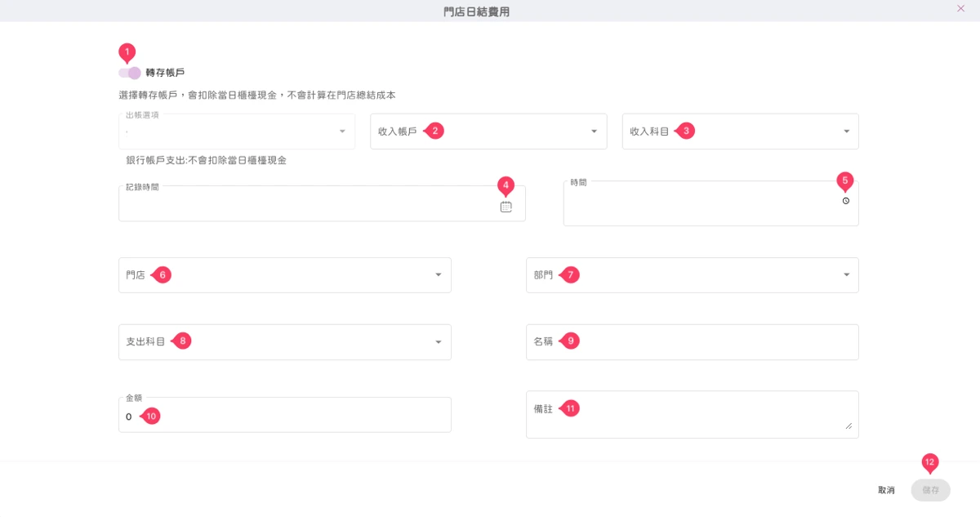
Task: Click the 選擇轉存帳戶 description text
Action: (x=257, y=96)
